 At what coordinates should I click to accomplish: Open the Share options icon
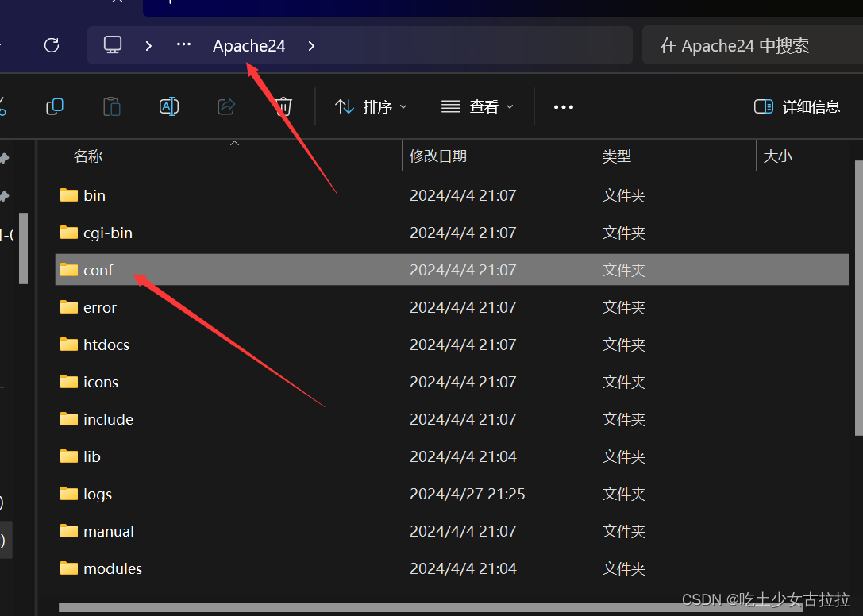coord(226,106)
